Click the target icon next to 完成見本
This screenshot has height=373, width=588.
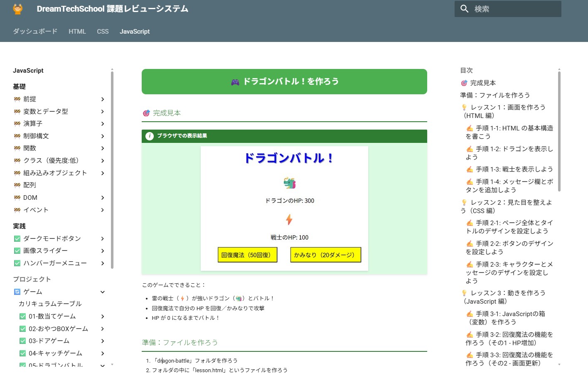pos(145,113)
